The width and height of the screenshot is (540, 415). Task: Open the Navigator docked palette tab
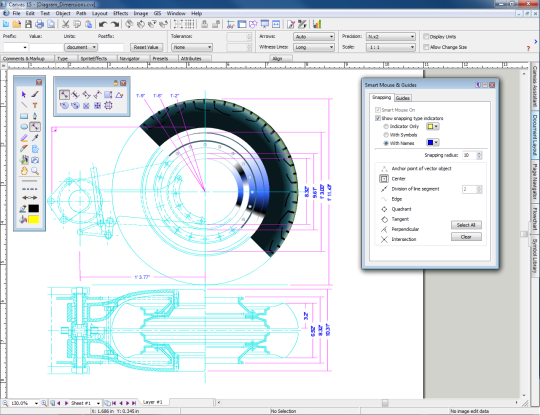coord(129,59)
